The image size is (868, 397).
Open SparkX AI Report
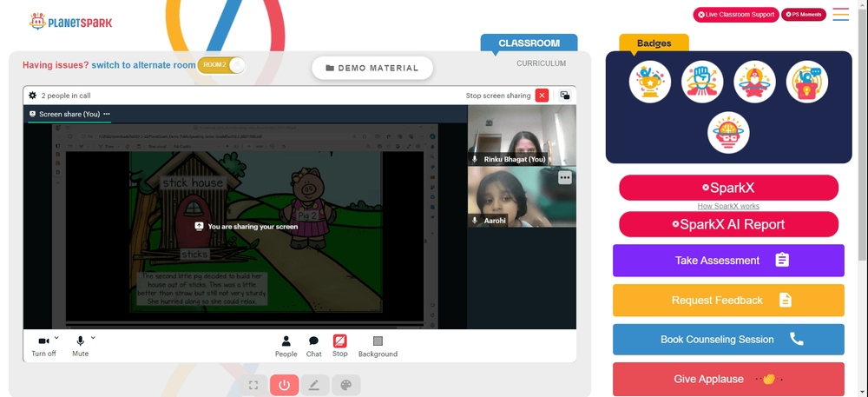(x=728, y=224)
